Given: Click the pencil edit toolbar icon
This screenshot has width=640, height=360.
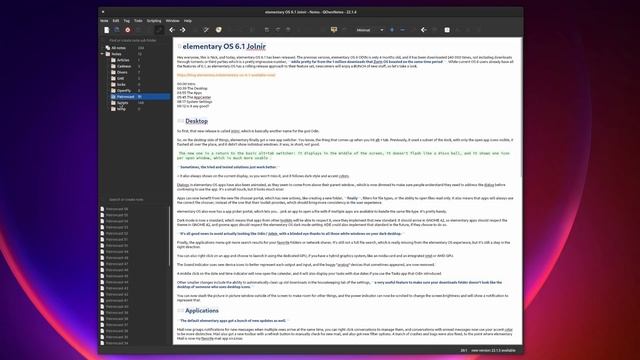Looking at the screenshot, I should (x=206, y=30).
